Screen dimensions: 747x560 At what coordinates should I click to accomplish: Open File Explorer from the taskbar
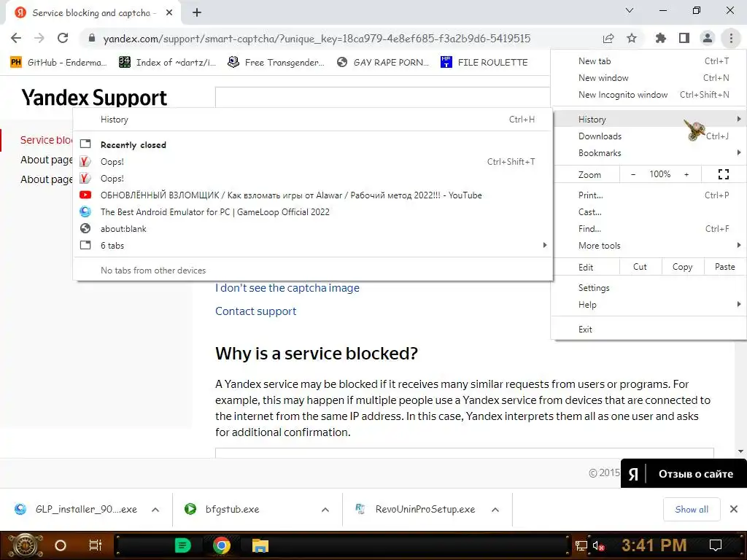click(x=260, y=545)
